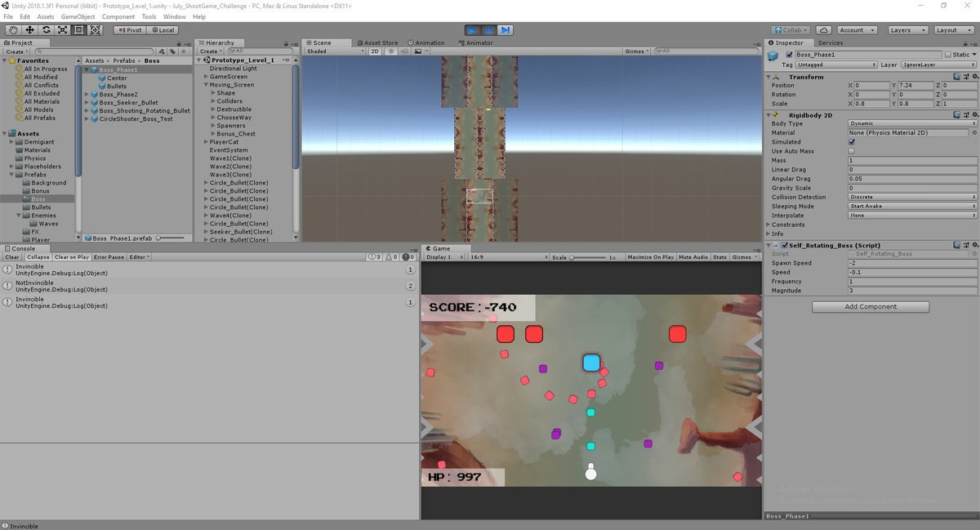Click the Mass input field

tap(911, 160)
